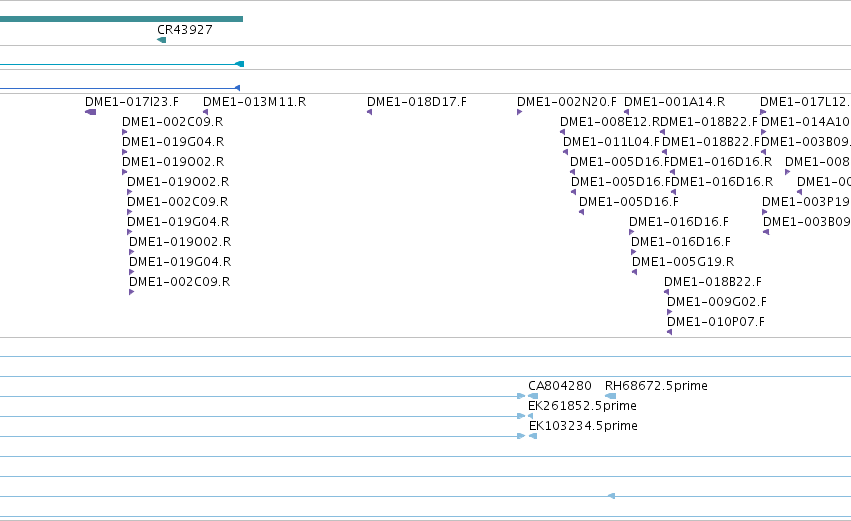
Task: Open the DME1-009G02.F label
Action: click(717, 302)
